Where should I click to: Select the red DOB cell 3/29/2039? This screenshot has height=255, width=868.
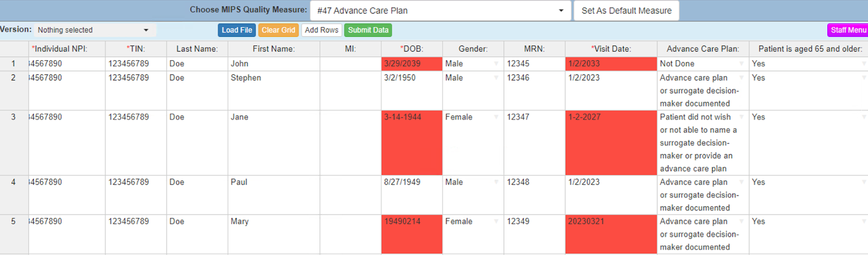tap(411, 63)
